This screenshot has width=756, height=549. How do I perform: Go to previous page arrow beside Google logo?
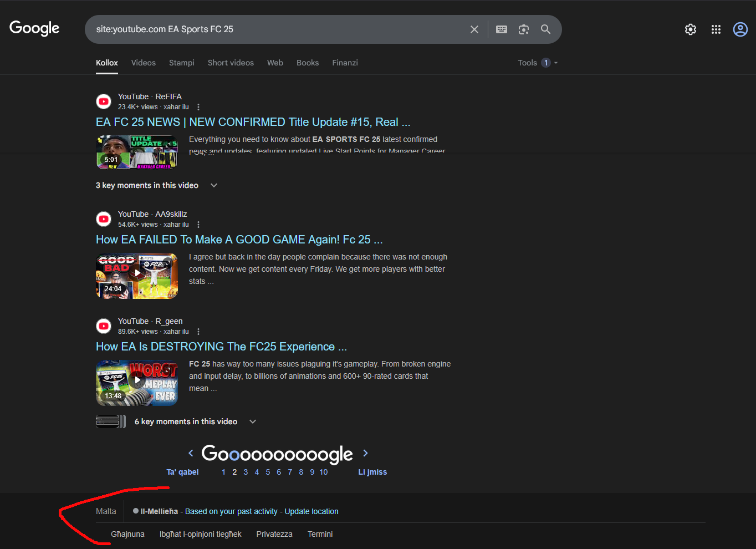pos(191,453)
